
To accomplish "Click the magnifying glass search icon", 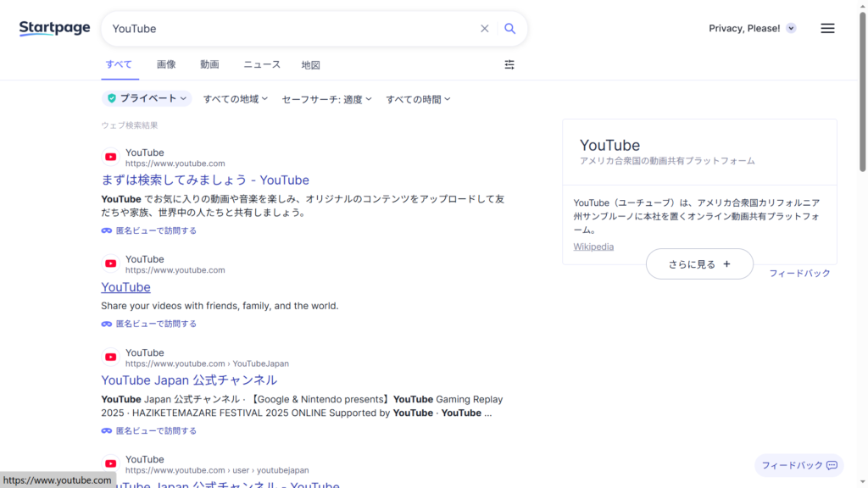I will tap(510, 29).
